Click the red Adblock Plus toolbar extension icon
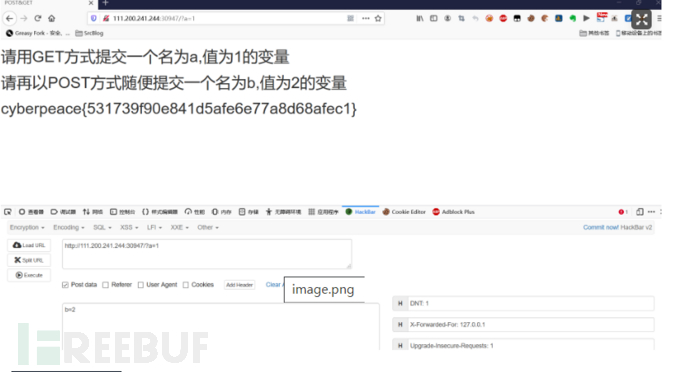This screenshot has width=690, height=372. (x=503, y=18)
